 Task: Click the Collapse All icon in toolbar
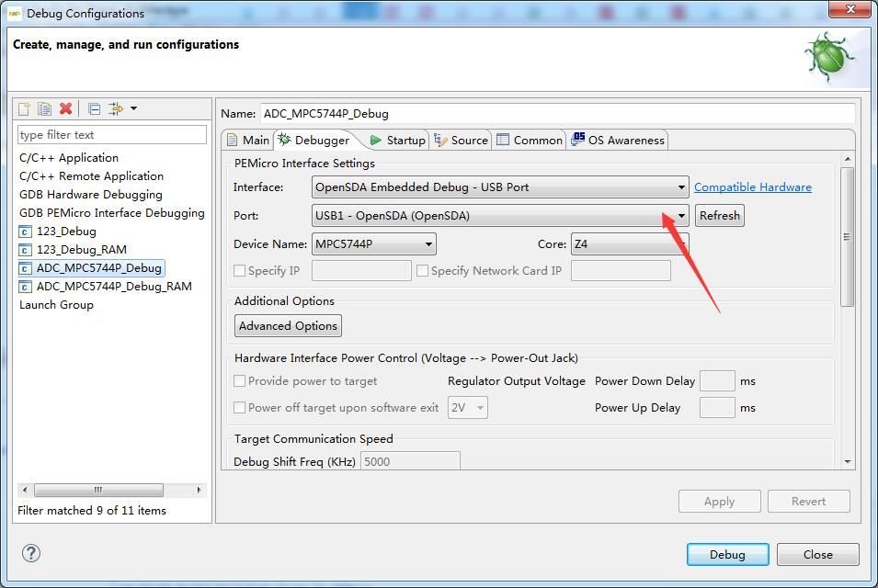pyautogui.click(x=95, y=108)
